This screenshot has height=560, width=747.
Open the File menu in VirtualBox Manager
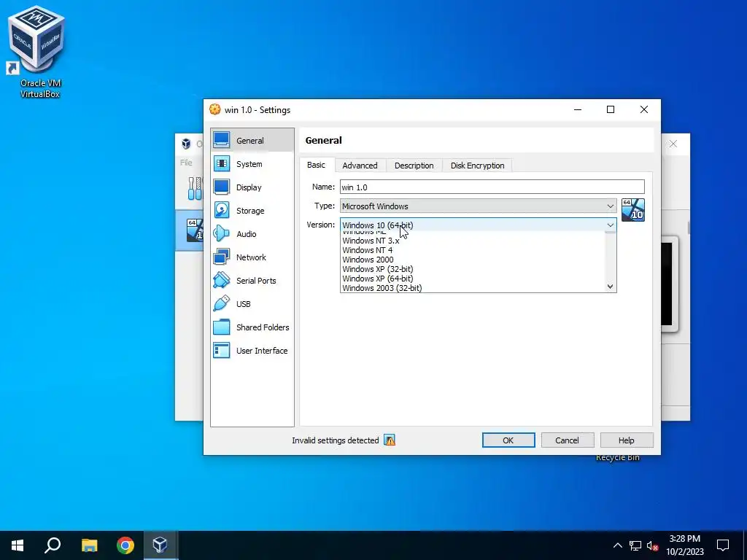186,163
